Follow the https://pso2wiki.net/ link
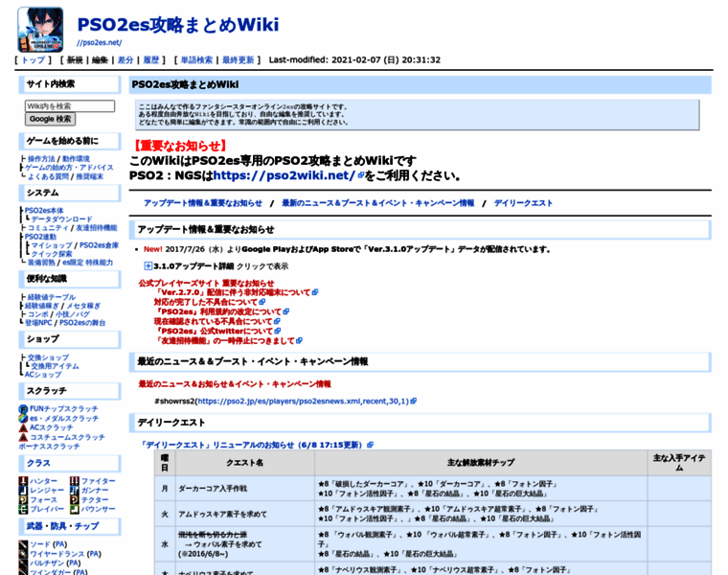 [284, 175]
